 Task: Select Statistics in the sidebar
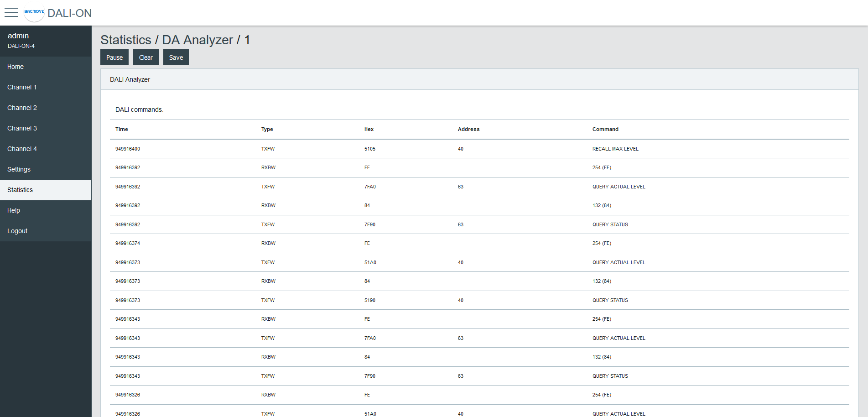[x=20, y=190]
